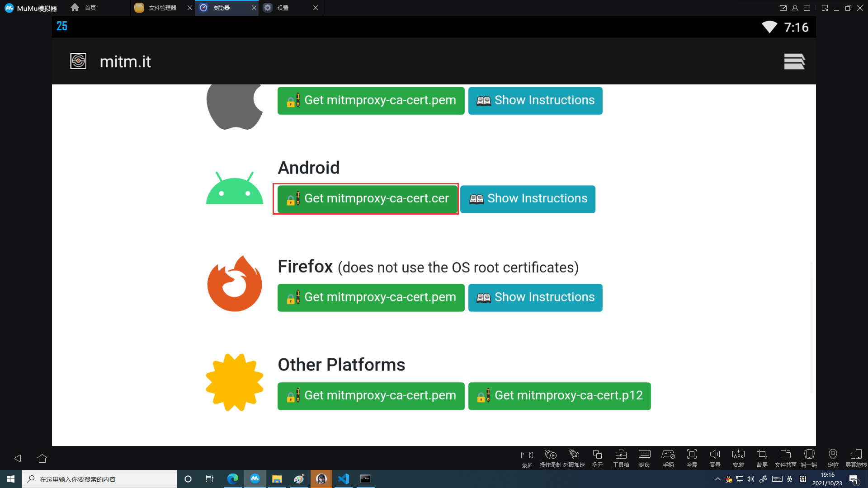
Task: Get mitmproxy-ca-cert.pem next to Apple logo
Action: (x=371, y=101)
